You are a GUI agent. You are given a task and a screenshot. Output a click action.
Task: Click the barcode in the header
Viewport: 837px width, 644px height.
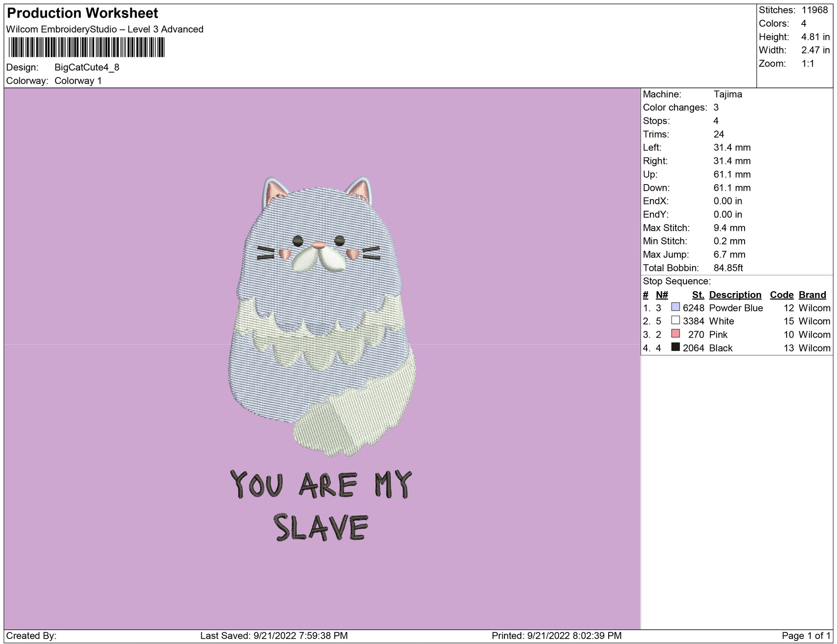pyautogui.click(x=86, y=47)
